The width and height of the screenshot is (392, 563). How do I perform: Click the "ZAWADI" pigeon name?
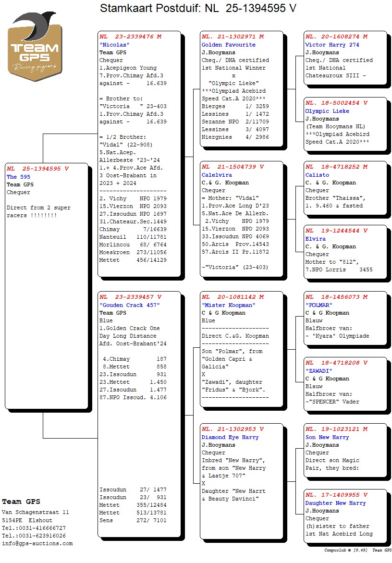coord(319,371)
